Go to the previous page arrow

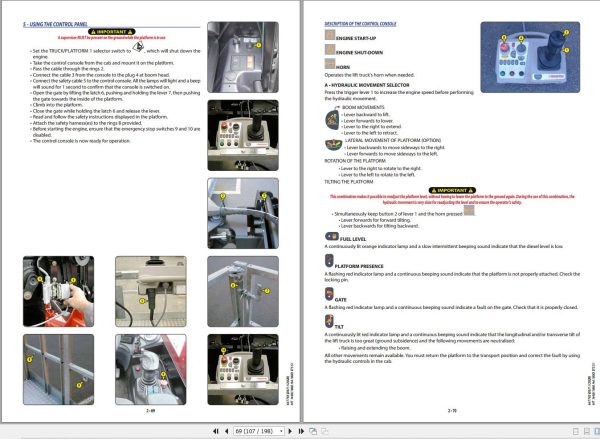click(227, 431)
